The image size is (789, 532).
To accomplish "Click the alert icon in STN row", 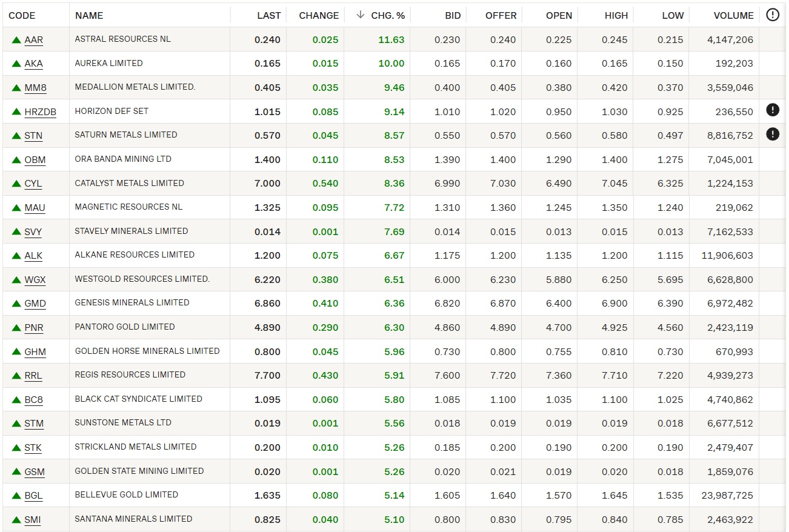I will 772,135.
